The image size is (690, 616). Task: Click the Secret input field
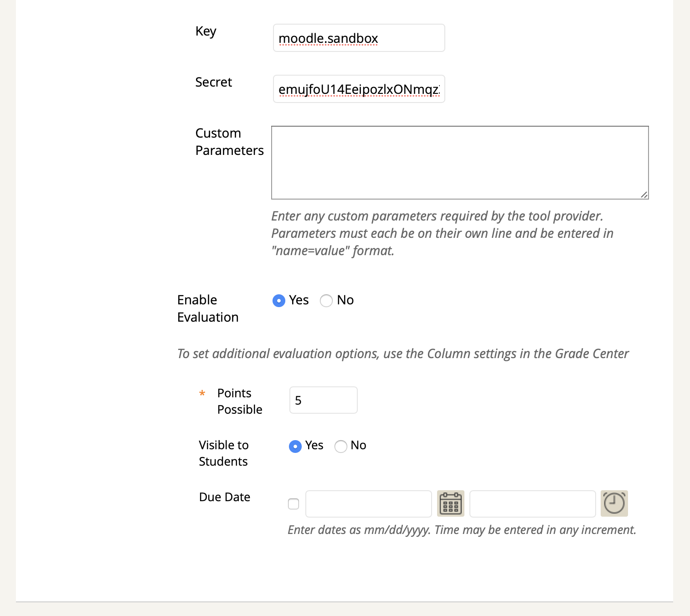click(359, 89)
